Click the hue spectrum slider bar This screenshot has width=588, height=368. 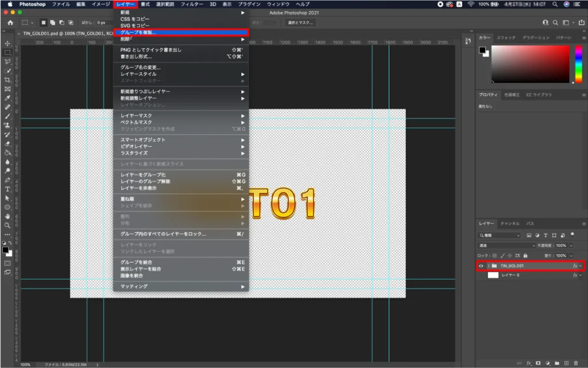pyautogui.click(x=579, y=64)
